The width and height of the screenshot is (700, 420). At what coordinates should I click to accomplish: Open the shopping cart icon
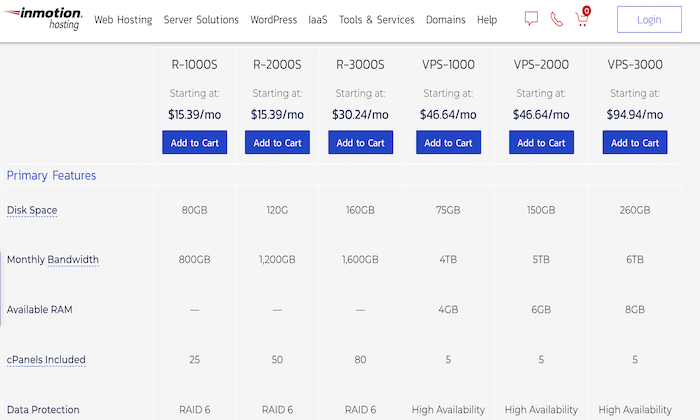click(582, 17)
